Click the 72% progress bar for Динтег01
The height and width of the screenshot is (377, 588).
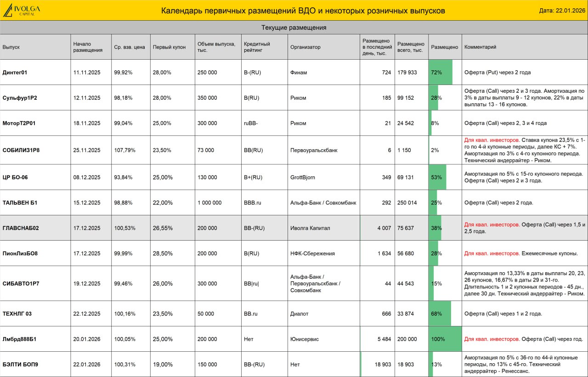(441, 73)
